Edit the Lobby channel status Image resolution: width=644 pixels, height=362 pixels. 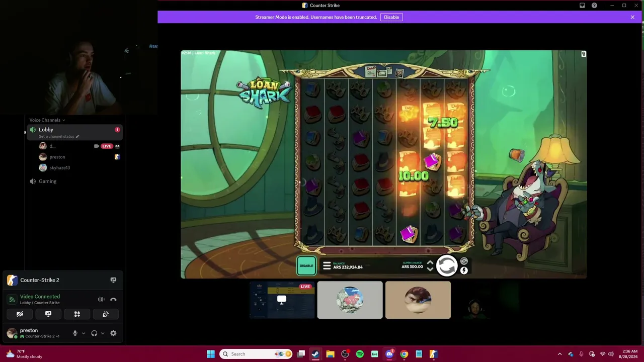click(x=77, y=137)
